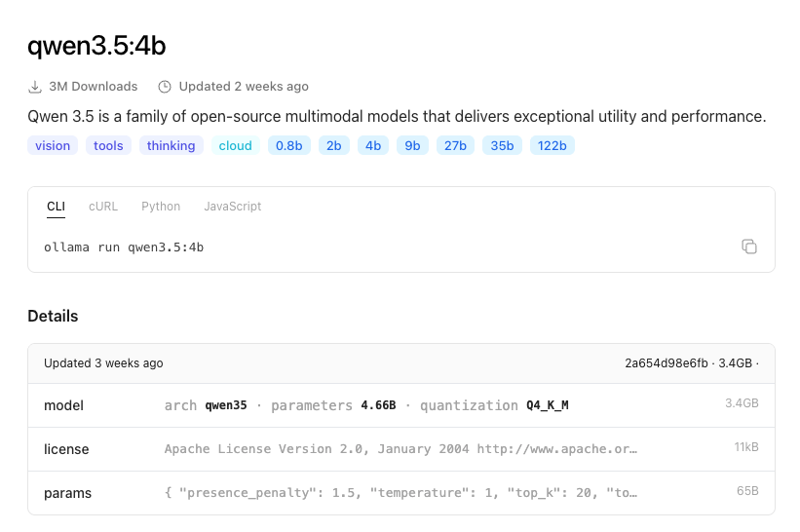
Task: Click the vision capability tag
Action: point(53,146)
